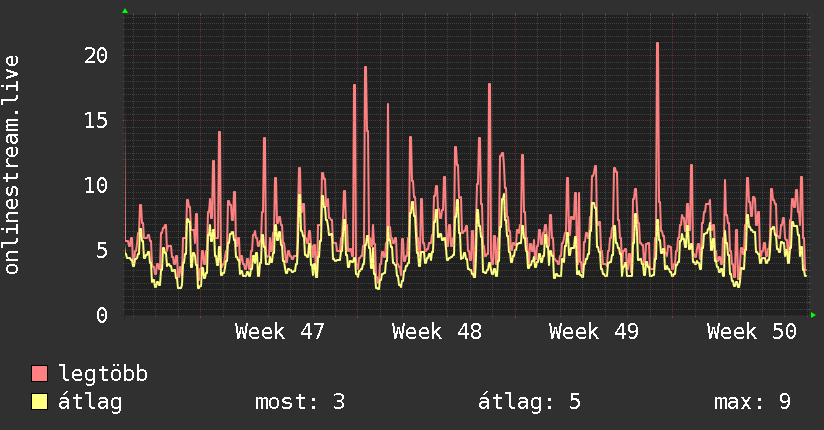Click the onlinestream.live vertical axis title
This screenshot has width=824, height=430.
(x=11, y=165)
